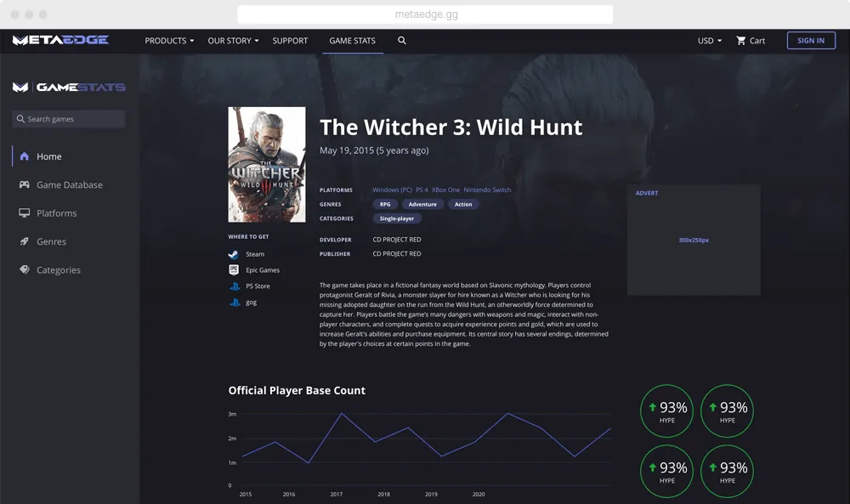Viewport: 850px width, 504px height.
Task: Click the developer name CD PROJECT RED
Action: (x=397, y=240)
